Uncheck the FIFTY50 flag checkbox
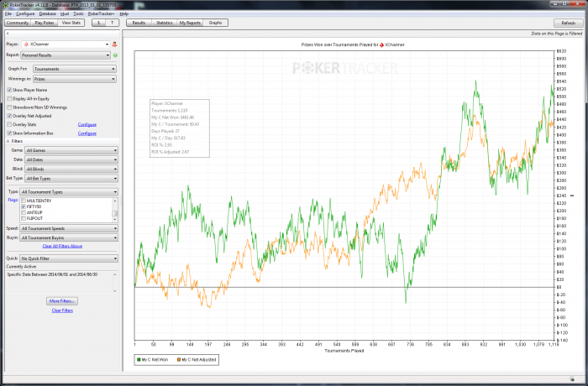The height and width of the screenshot is (386, 588). point(23,206)
